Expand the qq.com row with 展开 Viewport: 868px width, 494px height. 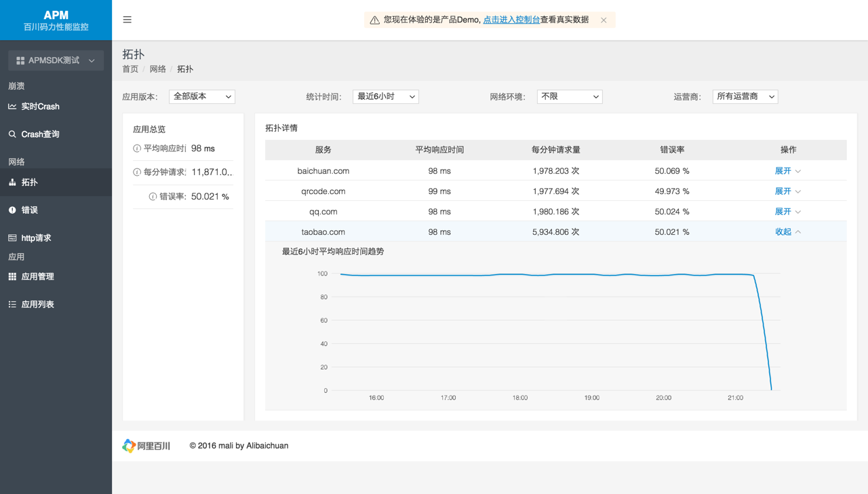pos(788,212)
